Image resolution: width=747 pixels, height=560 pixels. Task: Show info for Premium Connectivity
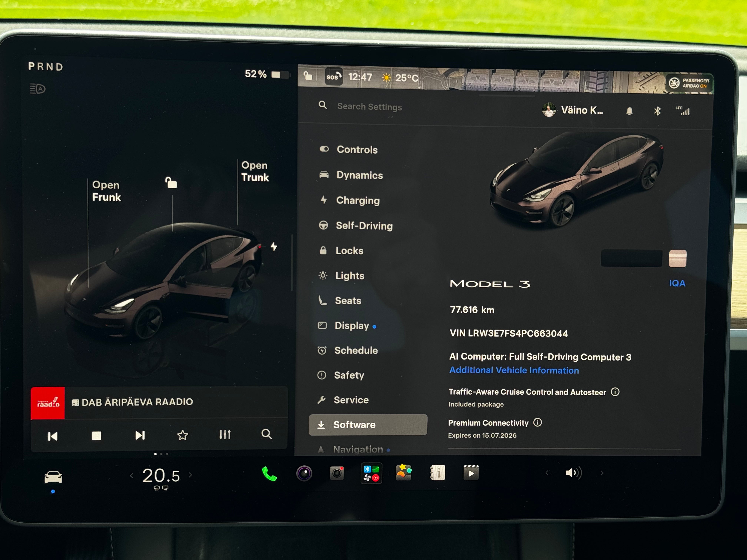tap(537, 423)
